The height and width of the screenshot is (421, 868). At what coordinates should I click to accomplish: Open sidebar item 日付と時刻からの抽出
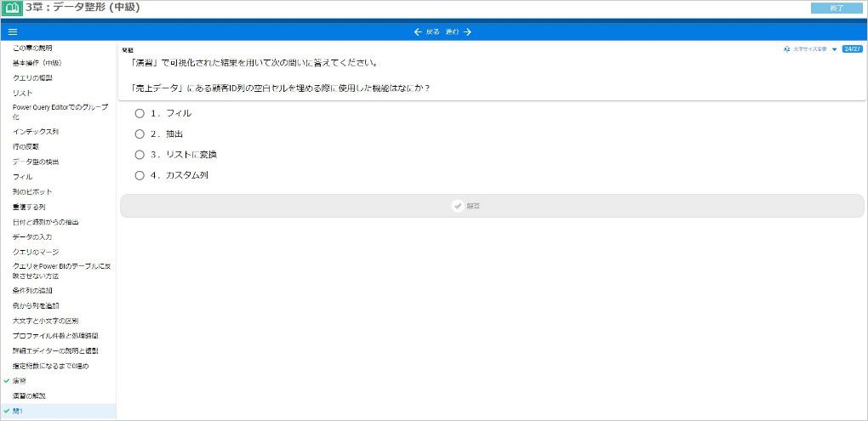tap(45, 222)
